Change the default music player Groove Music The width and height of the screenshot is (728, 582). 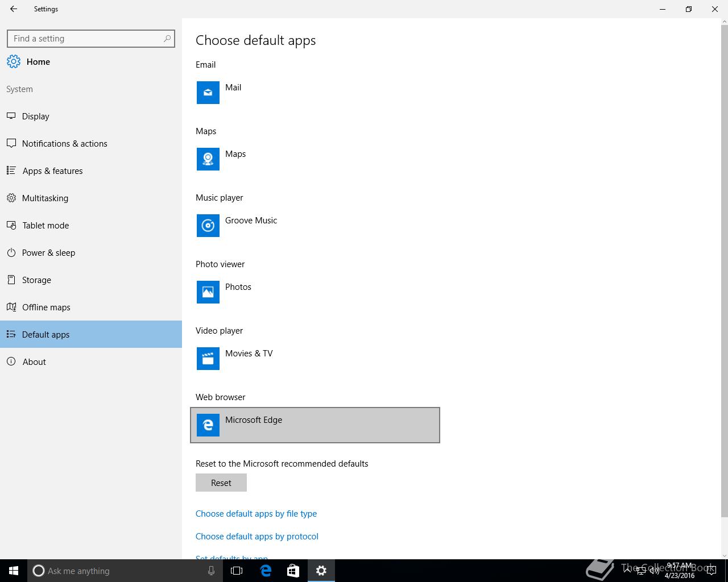point(315,226)
